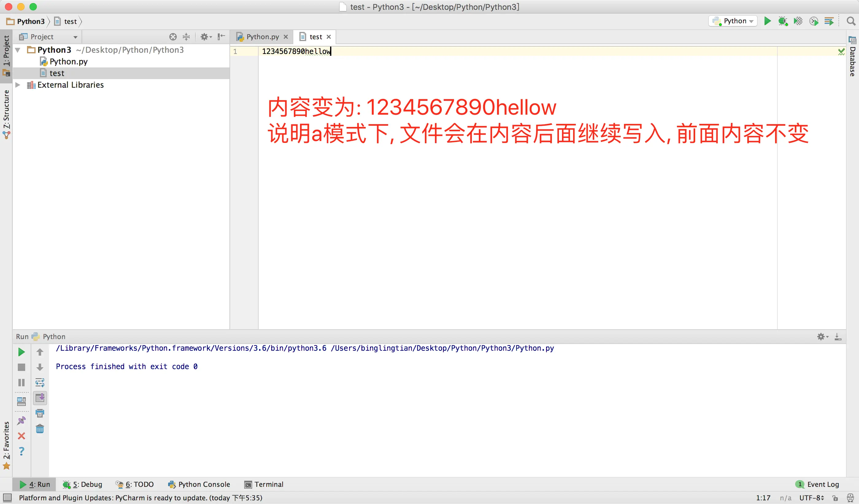
Task: Open help via question mark icon
Action: (21, 451)
